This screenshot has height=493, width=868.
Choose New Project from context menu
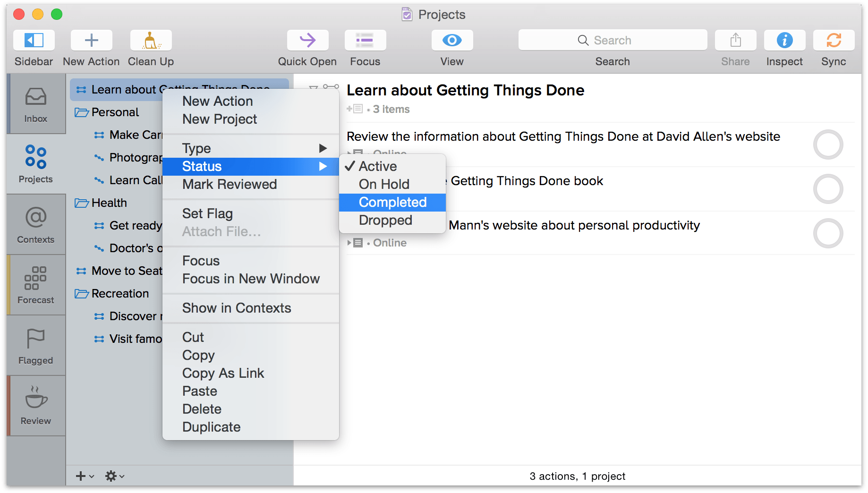click(251, 119)
